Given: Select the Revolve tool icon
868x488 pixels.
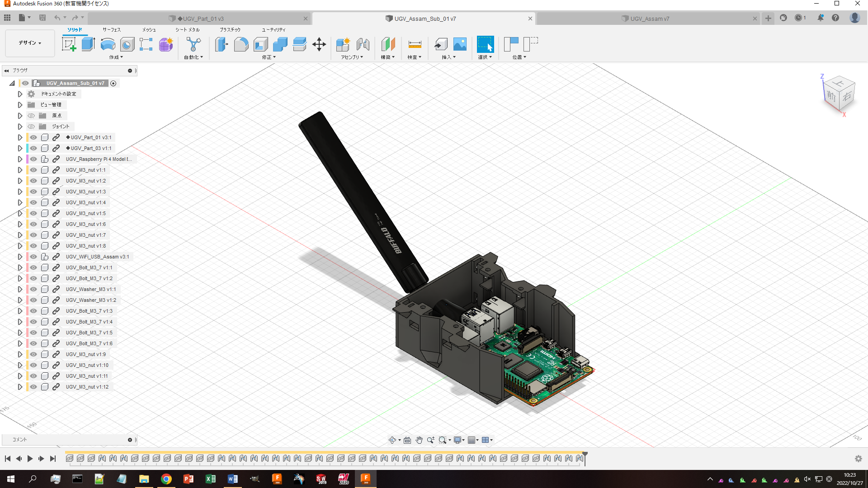Looking at the screenshot, I should [x=108, y=44].
